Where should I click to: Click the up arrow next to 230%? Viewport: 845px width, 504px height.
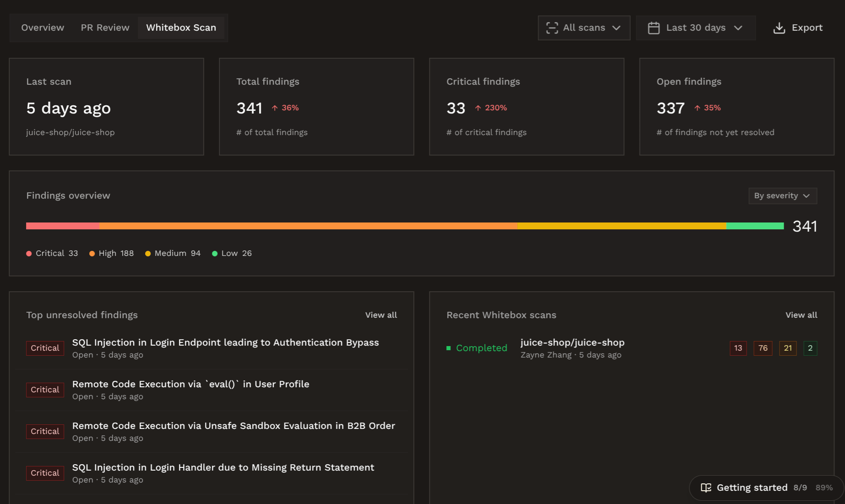tap(478, 108)
